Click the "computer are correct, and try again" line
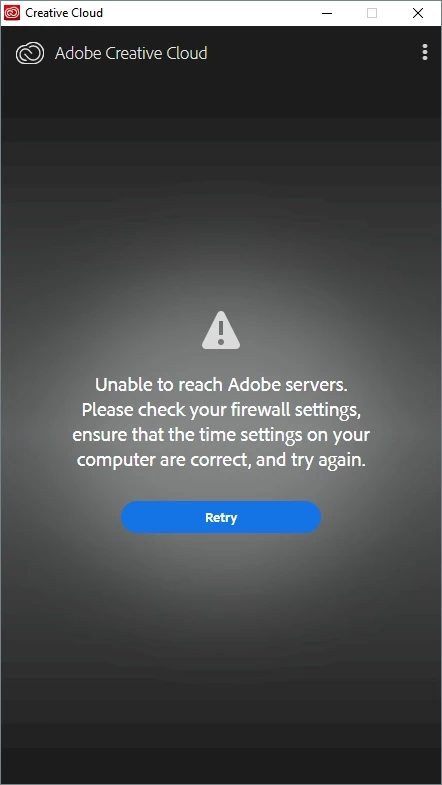442x785 pixels. click(221, 460)
